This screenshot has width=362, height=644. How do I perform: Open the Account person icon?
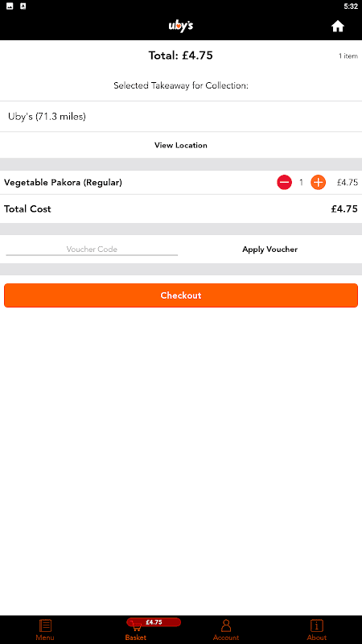click(226, 625)
